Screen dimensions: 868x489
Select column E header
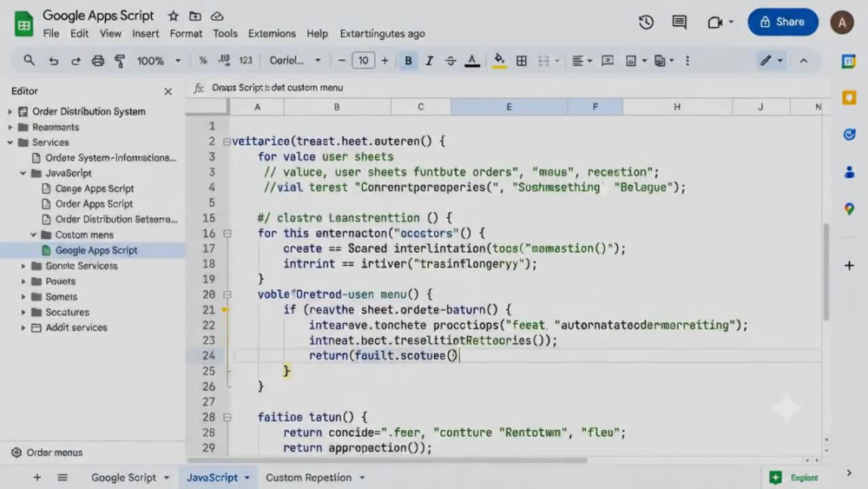[x=509, y=107]
